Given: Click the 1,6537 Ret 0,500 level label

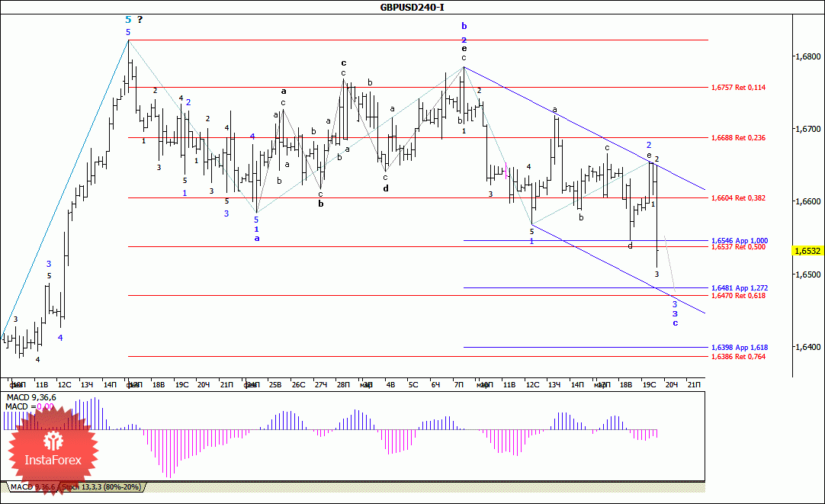Looking at the screenshot, I should point(738,247).
